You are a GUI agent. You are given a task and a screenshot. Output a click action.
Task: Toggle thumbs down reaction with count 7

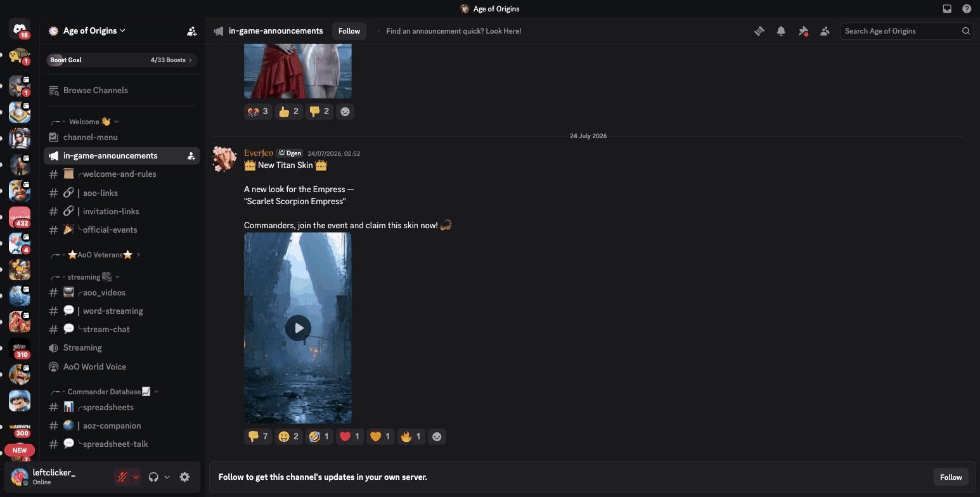pyautogui.click(x=258, y=437)
